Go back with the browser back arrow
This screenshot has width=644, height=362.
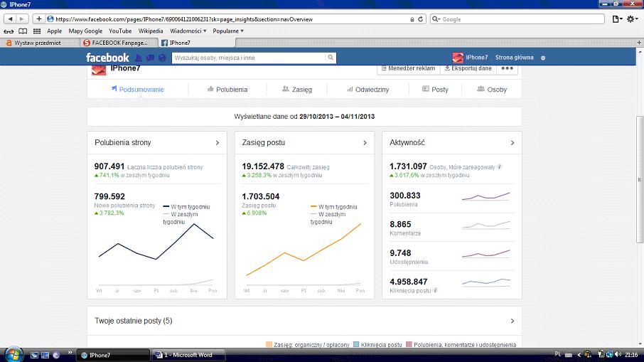(x=10, y=19)
